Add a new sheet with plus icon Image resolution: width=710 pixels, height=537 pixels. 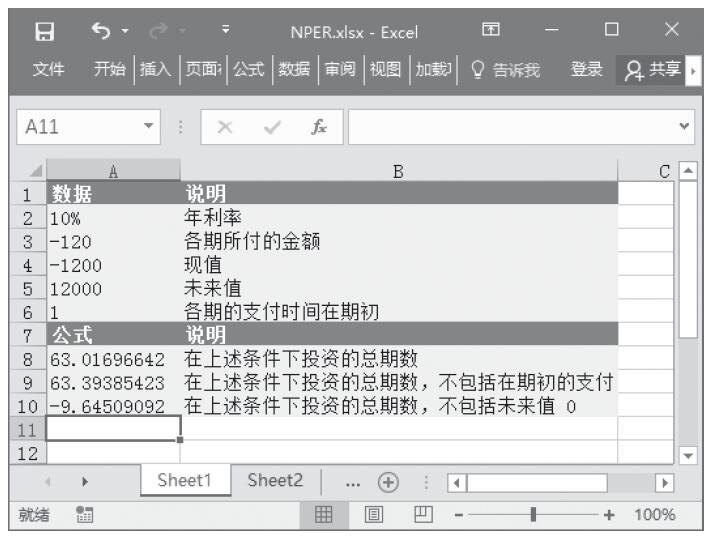click(383, 479)
